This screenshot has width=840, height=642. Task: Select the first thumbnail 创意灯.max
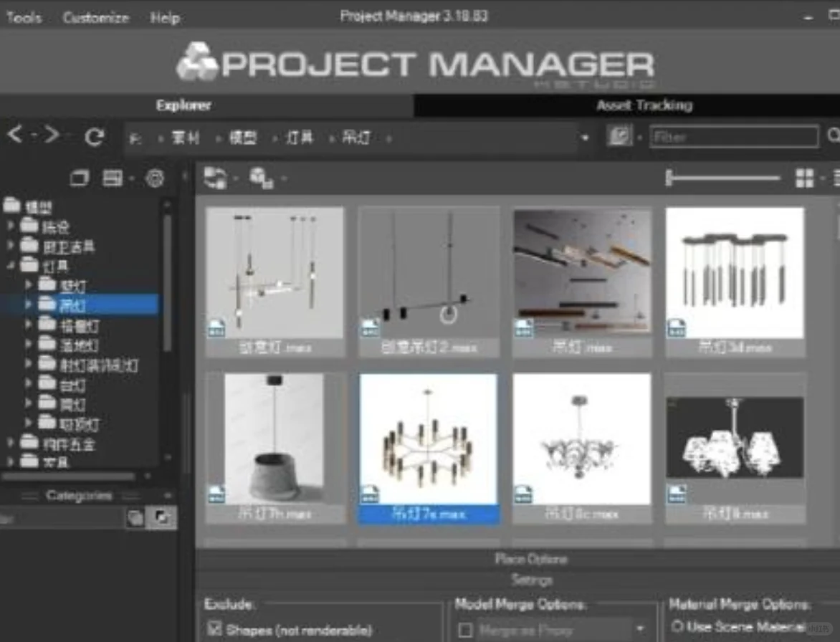[x=275, y=282]
